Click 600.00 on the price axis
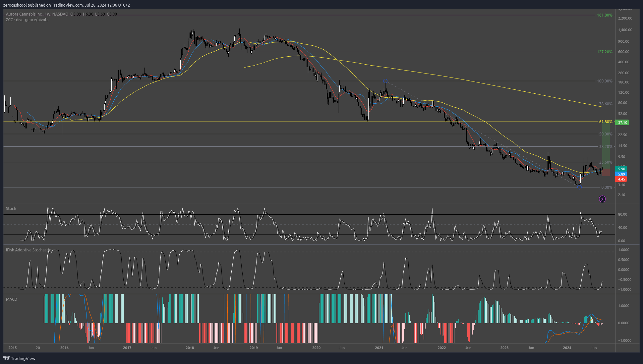Viewport: 643px width, 364px height. (x=624, y=52)
